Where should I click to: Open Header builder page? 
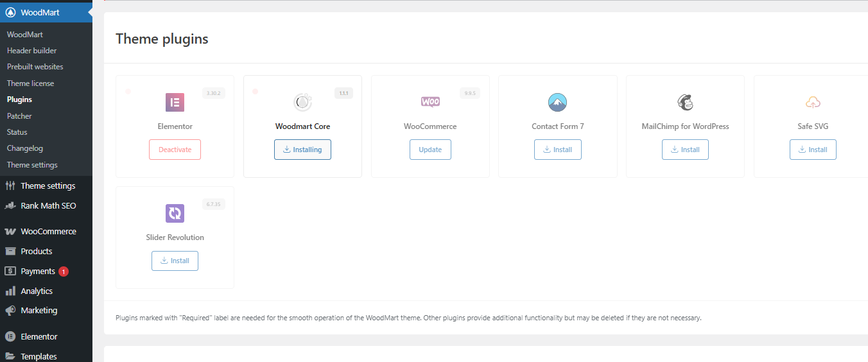(32, 50)
